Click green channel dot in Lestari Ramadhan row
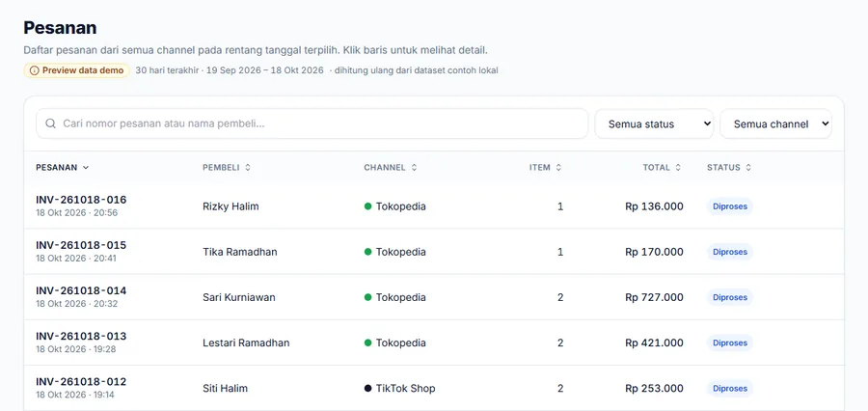 click(x=367, y=342)
